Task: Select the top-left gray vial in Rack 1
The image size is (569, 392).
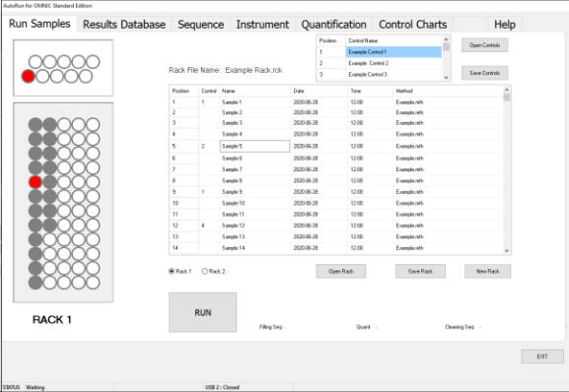Action: (36, 125)
